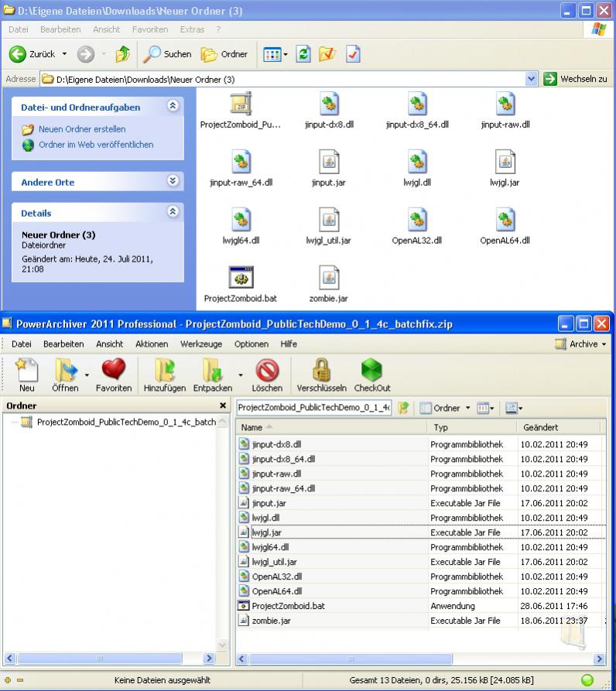Viewport: 616px width, 691px height.
Task: Collapse the Details panel in Explorer
Action: click(173, 211)
